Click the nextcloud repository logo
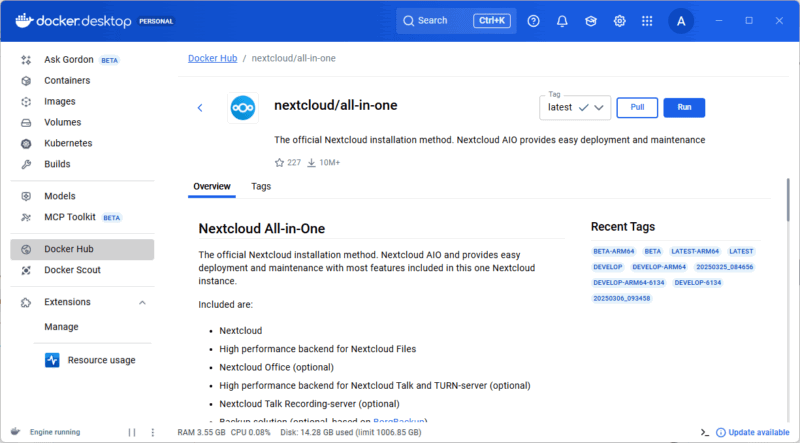Screen dimensions: 800x443 tap(243, 108)
